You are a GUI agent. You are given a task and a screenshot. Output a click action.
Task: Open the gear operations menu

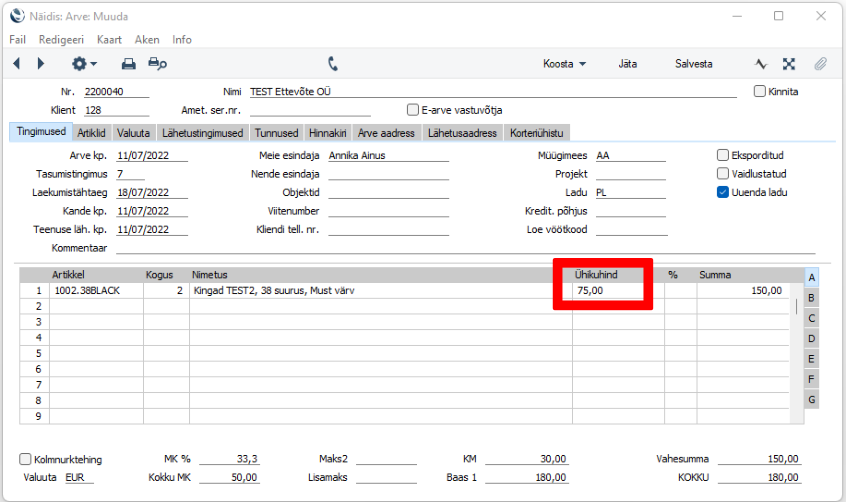84,64
